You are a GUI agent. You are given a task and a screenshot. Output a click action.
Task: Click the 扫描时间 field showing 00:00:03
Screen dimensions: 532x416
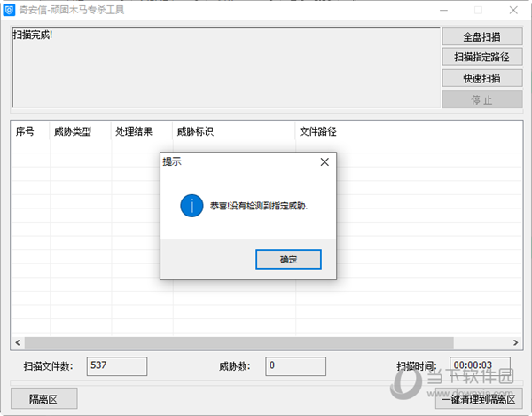coord(480,365)
